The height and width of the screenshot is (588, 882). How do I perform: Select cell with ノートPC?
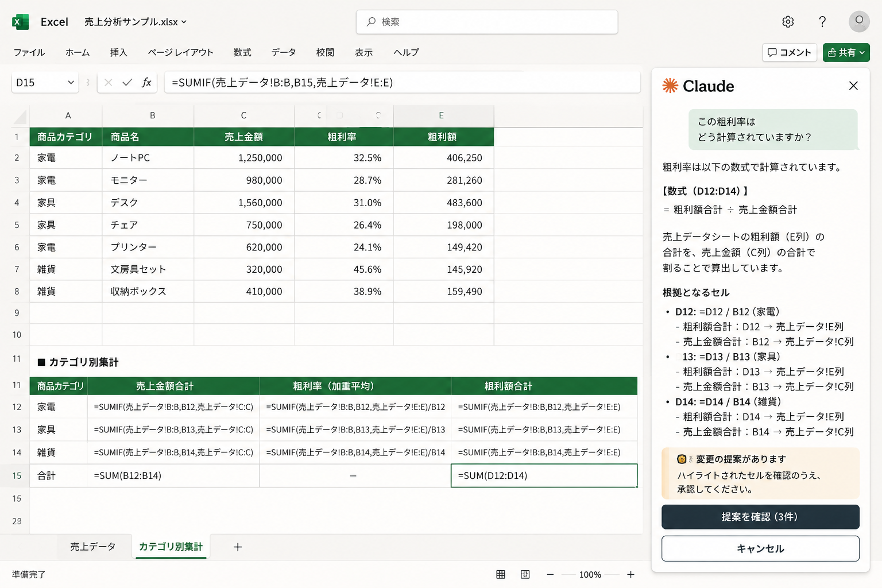tap(148, 158)
